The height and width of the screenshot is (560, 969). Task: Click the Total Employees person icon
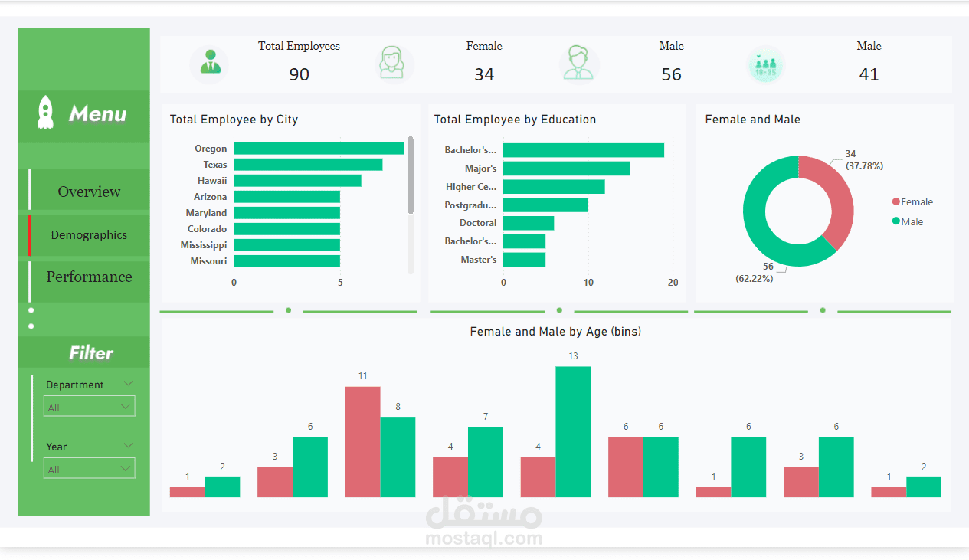click(210, 64)
